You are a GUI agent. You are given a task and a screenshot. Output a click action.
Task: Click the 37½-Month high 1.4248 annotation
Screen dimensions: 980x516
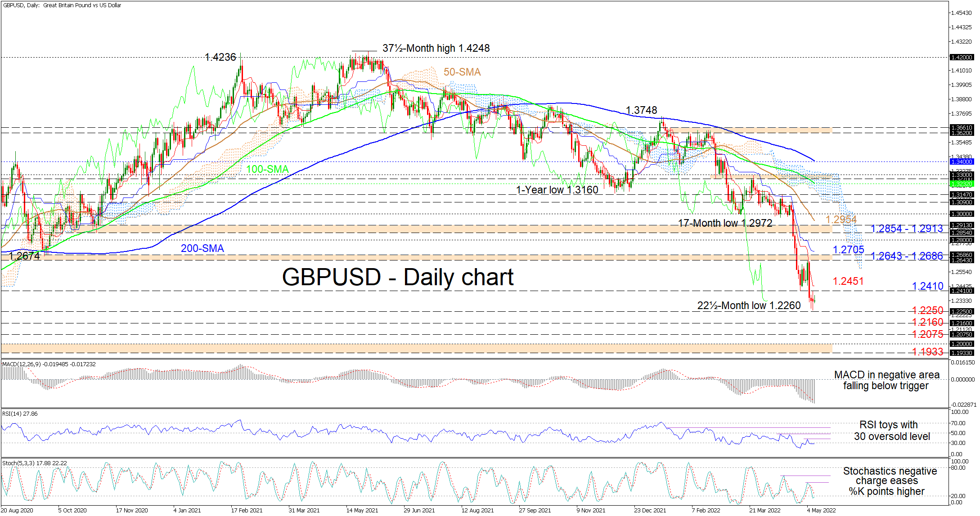pos(436,48)
